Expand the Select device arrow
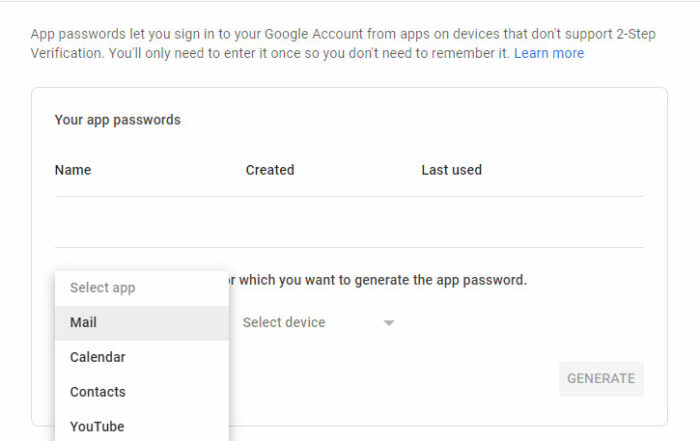The width and height of the screenshot is (700, 441). coord(389,323)
